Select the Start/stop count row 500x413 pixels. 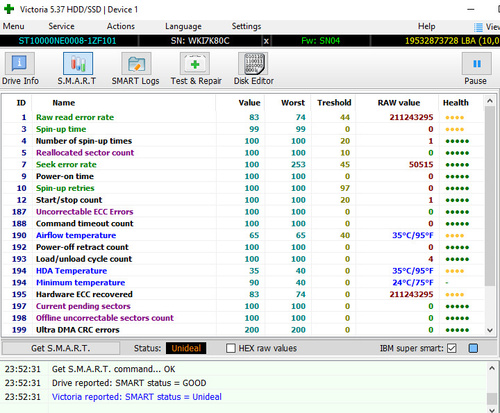[x=243, y=200]
